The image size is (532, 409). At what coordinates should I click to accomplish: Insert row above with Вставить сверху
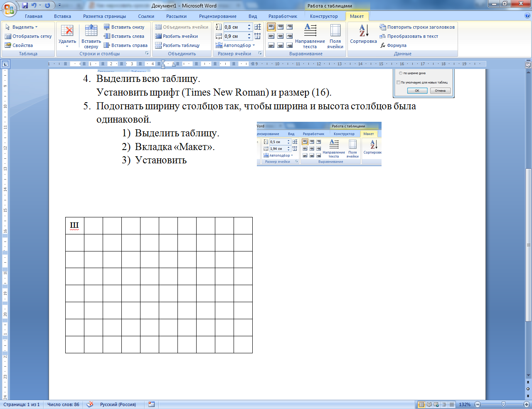click(x=91, y=36)
